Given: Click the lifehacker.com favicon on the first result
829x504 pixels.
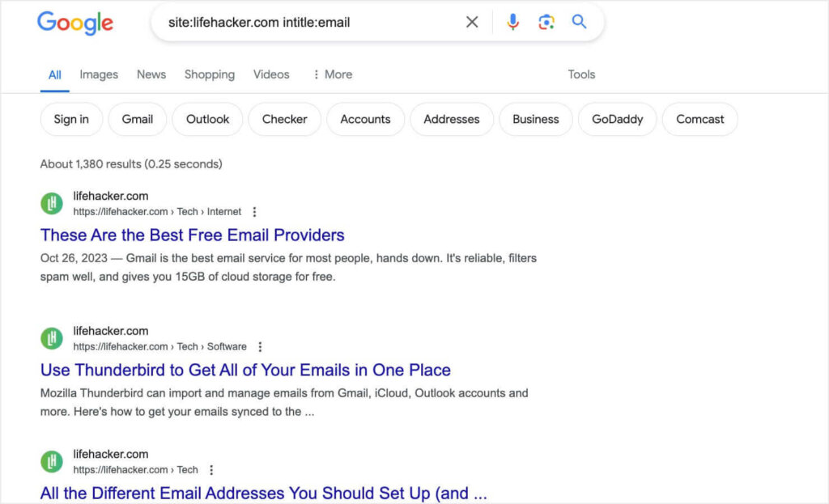Looking at the screenshot, I should [x=51, y=203].
